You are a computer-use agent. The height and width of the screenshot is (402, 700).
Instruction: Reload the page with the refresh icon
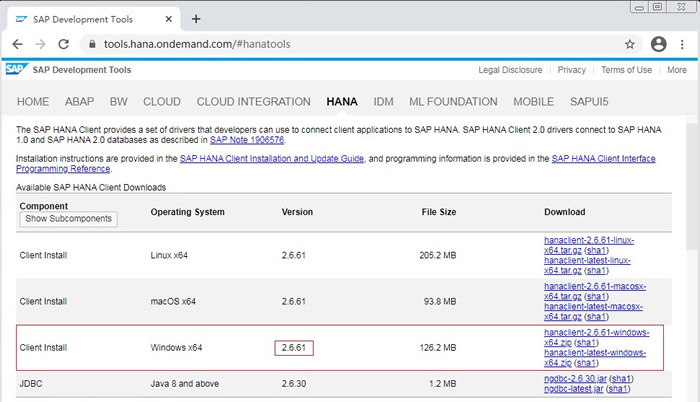[x=64, y=44]
